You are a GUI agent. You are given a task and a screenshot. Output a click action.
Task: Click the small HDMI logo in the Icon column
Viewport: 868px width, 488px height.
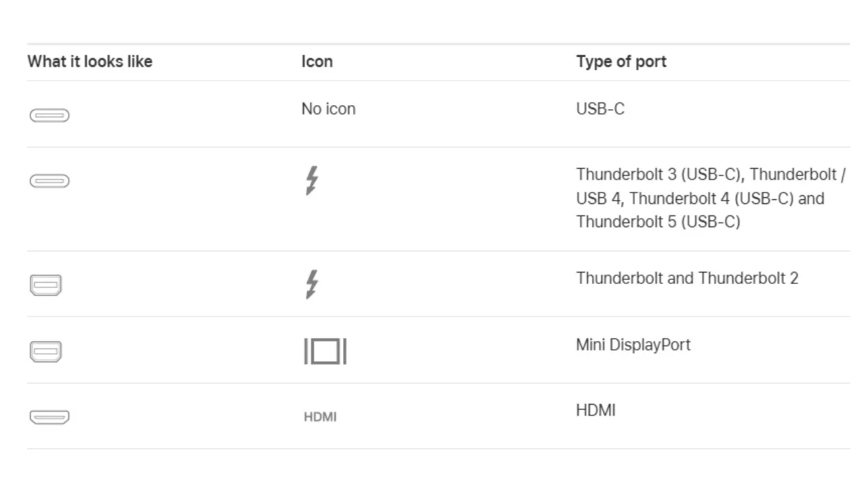320,417
